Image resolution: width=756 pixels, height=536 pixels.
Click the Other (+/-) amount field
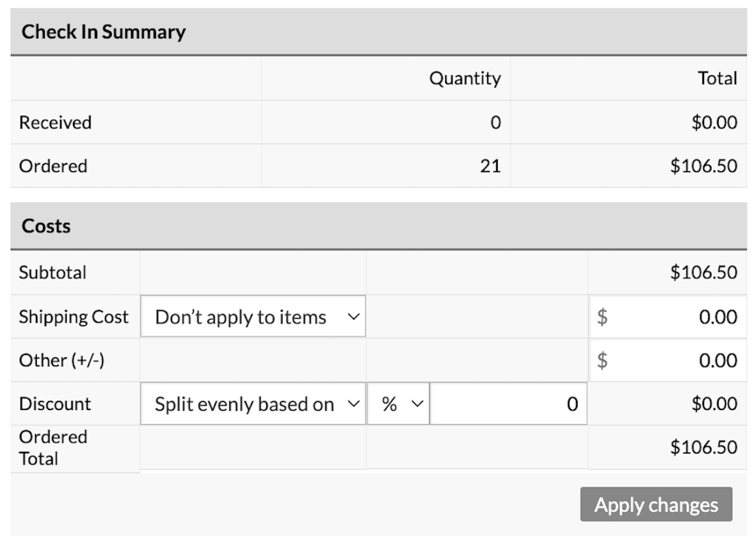[x=677, y=360]
